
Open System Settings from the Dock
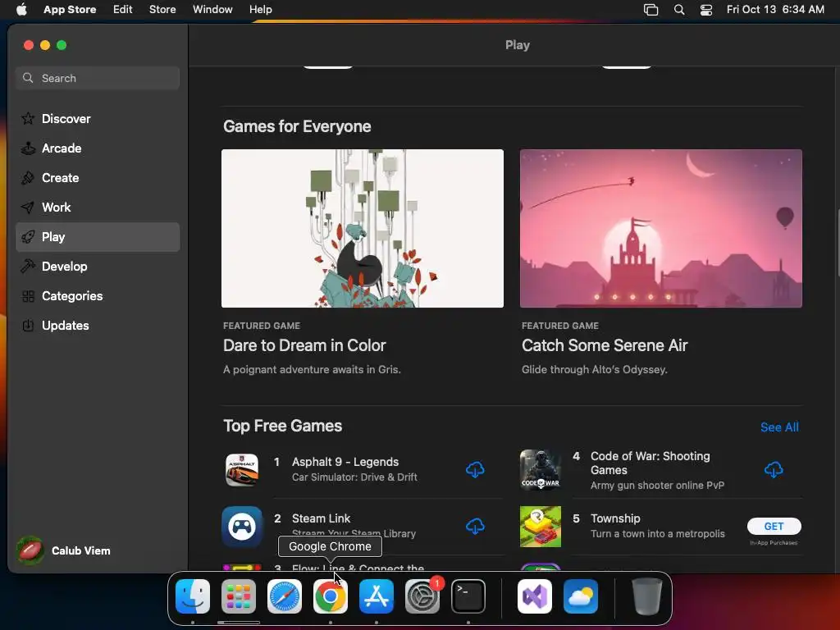(422, 596)
